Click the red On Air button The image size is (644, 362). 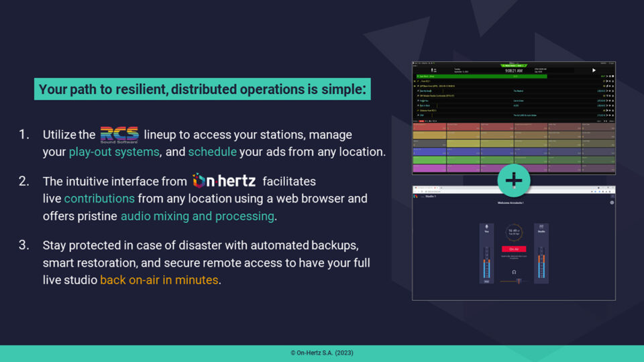pyautogui.click(x=514, y=249)
